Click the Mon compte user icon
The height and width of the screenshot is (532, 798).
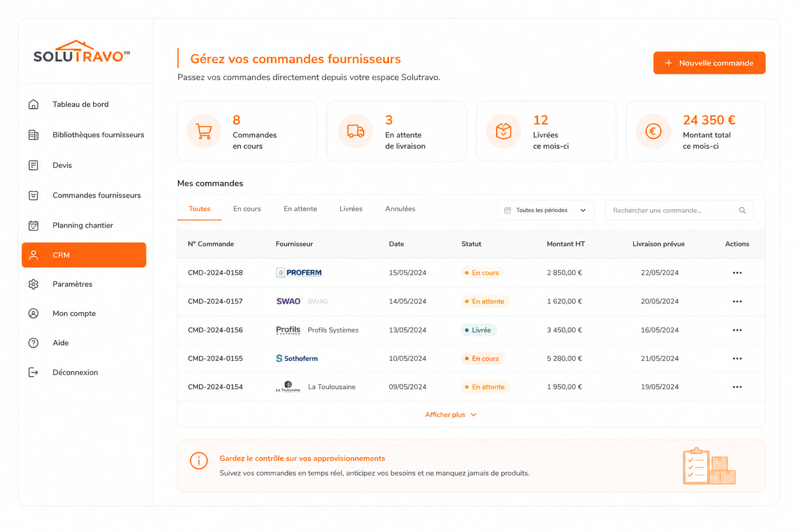click(33, 313)
